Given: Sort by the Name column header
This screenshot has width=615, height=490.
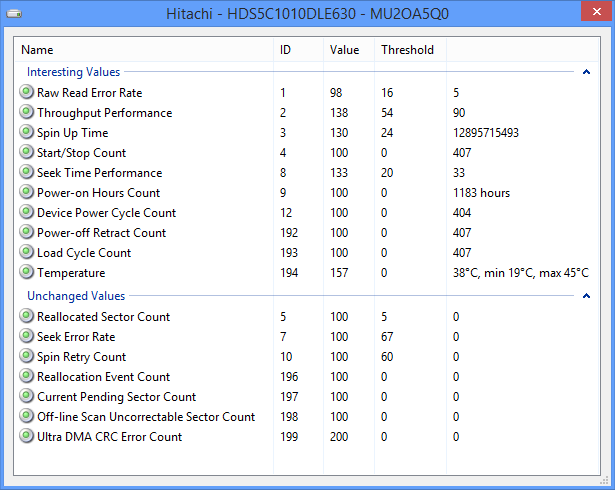Looking at the screenshot, I should click(x=144, y=50).
